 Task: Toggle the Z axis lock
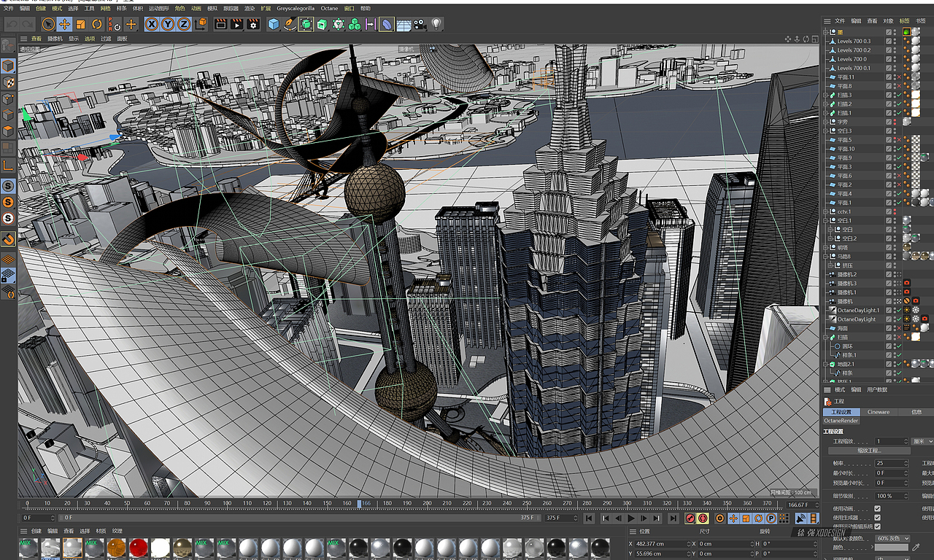coord(184,24)
